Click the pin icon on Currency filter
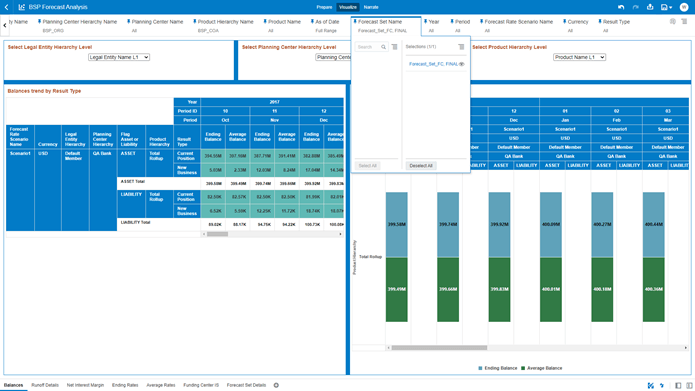Image resolution: width=695 pixels, height=391 pixels. click(565, 21)
